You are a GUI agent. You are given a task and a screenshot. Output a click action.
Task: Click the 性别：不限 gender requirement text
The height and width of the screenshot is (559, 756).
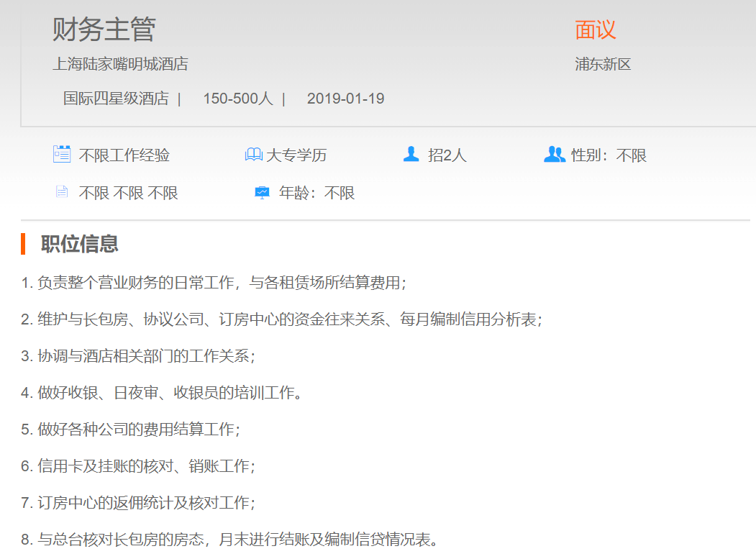click(609, 155)
